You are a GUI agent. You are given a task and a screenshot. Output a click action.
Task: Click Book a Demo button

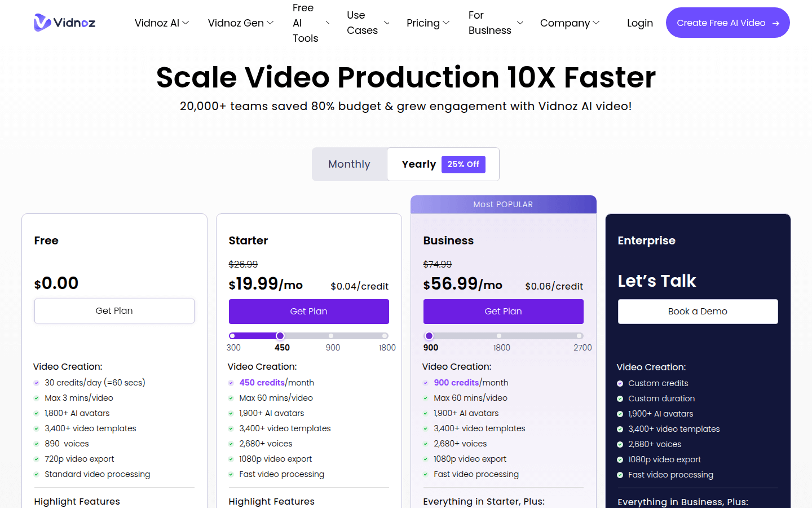pyautogui.click(x=698, y=311)
